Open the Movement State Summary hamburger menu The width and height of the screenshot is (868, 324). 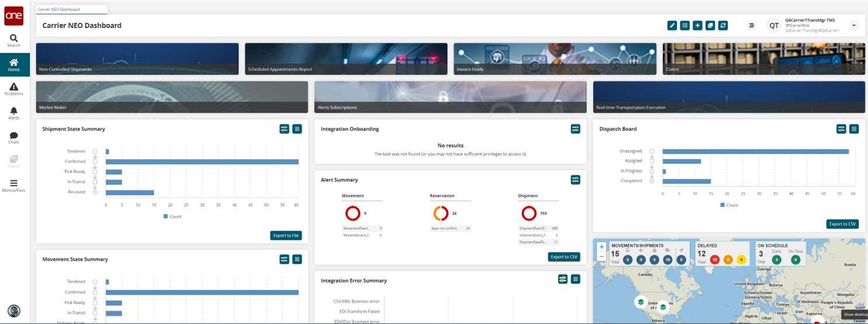pos(297,259)
